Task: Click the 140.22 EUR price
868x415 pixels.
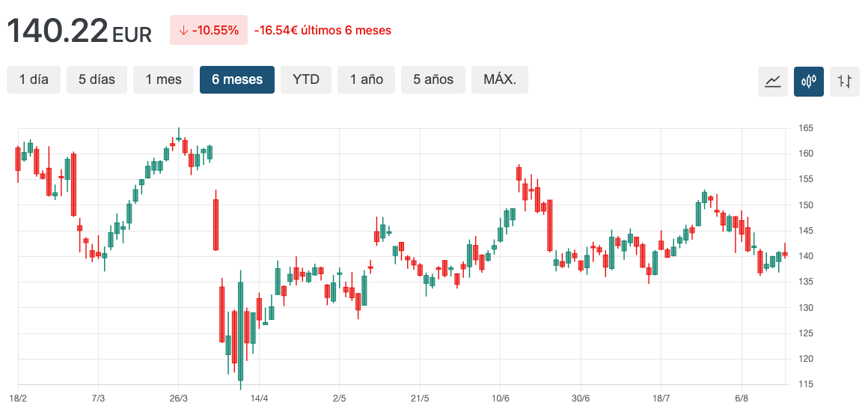Action: (x=79, y=31)
